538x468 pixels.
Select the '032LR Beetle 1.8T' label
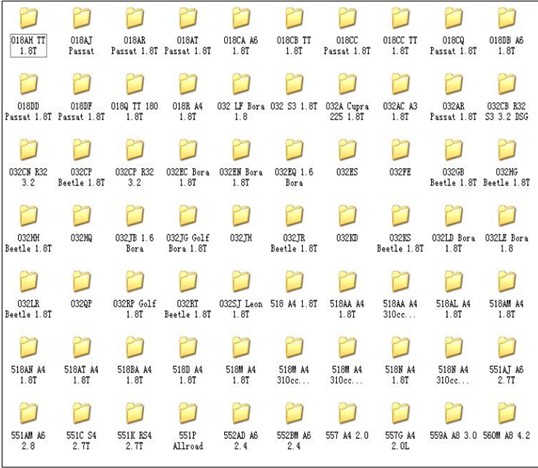coord(28,309)
